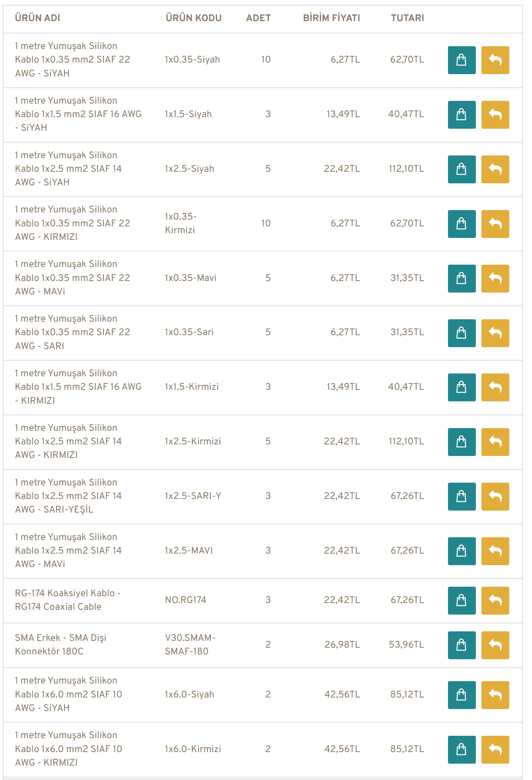This screenshot has width=532, height=780.
Task: Click the BİRİM FİYATI column header
Action: pyautogui.click(x=331, y=18)
